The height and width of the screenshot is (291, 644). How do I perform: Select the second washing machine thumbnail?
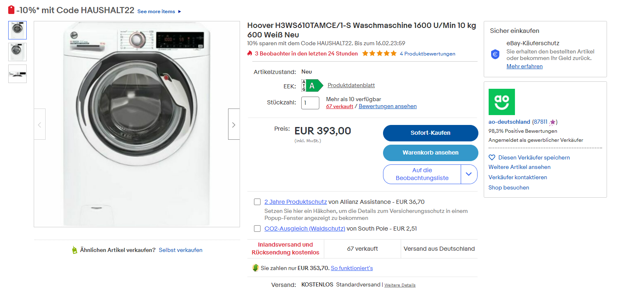pyautogui.click(x=17, y=52)
